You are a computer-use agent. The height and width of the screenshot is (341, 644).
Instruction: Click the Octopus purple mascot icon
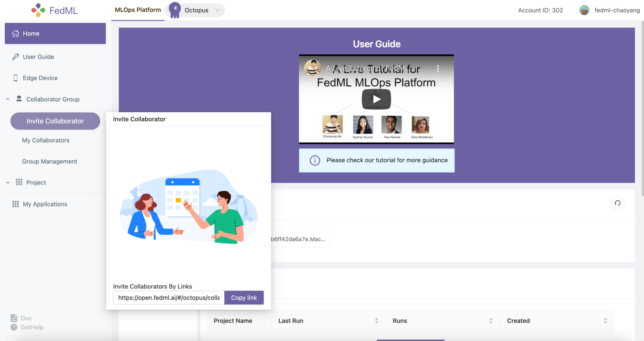(x=175, y=10)
